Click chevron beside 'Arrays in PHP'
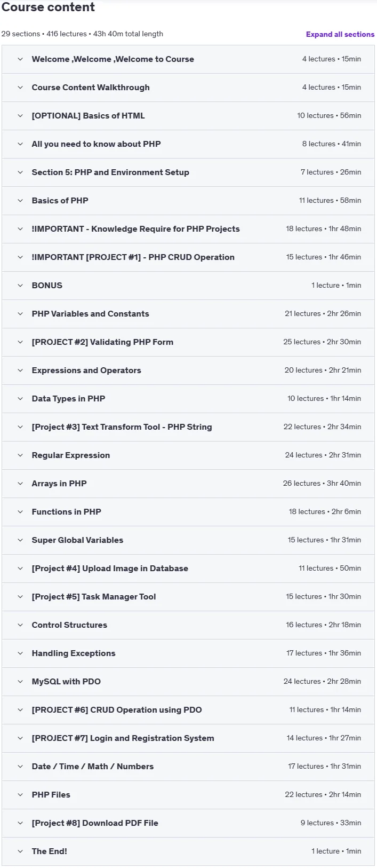The width and height of the screenshot is (377, 868). pos(20,484)
